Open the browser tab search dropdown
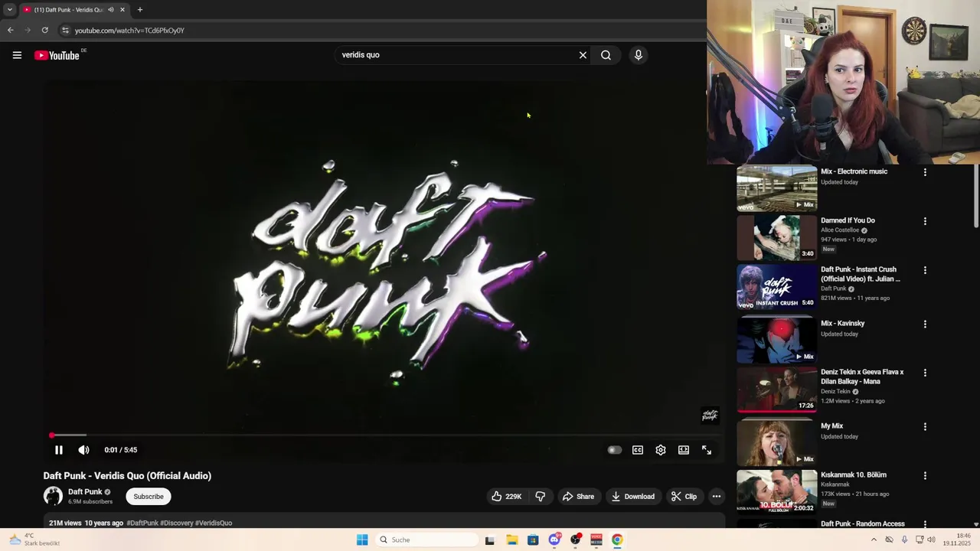The image size is (980, 551). click(9, 10)
